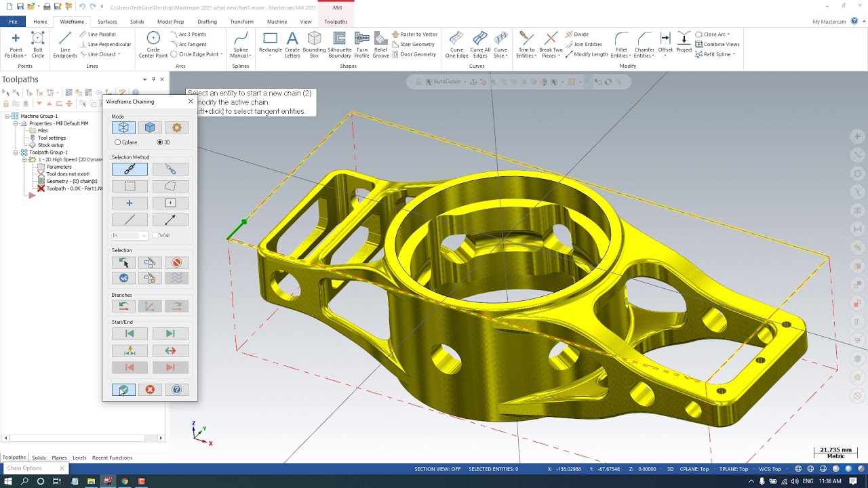Image resolution: width=868 pixels, height=488 pixels.
Task: Collapse the Toolpath Group-1 tree node
Action: [x=16, y=152]
